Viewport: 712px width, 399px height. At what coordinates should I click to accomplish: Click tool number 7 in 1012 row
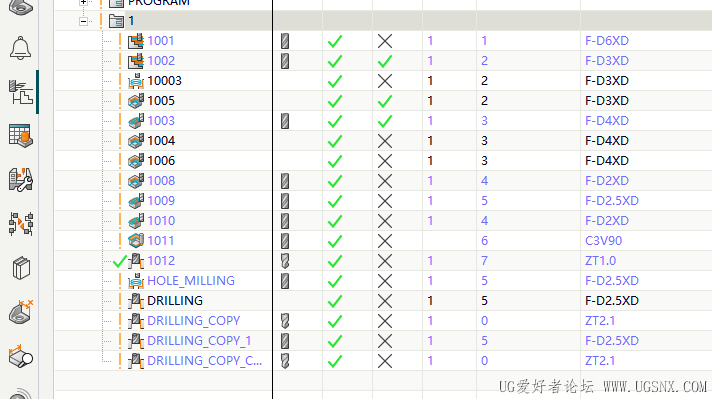point(485,261)
